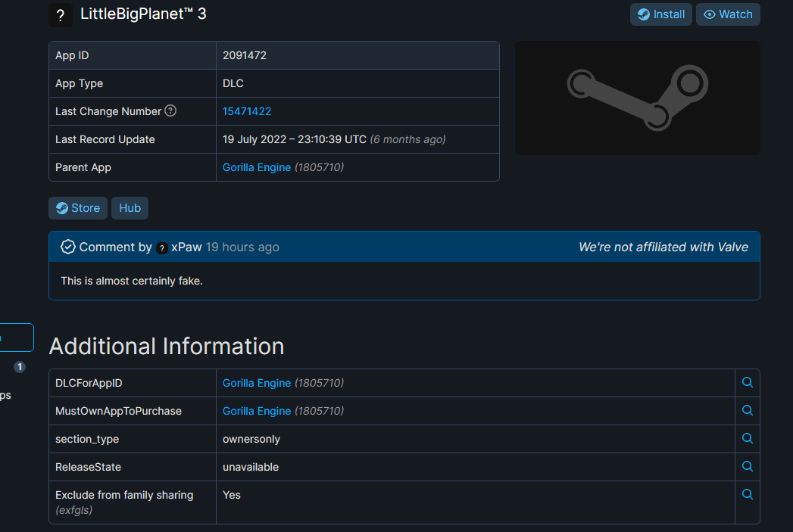Viewport: 793px width, 532px height.
Task: Click the 'This is almost certainly fake.' comment text
Action: point(132,281)
